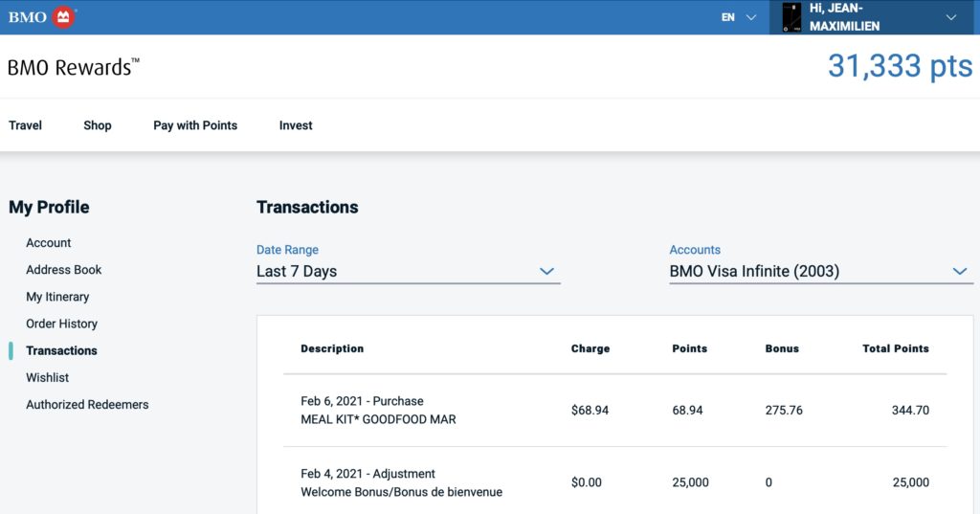This screenshot has width=980, height=514.
Task: Click the Bonus column header
Action: pyautogui.click(x=782, y=348)
